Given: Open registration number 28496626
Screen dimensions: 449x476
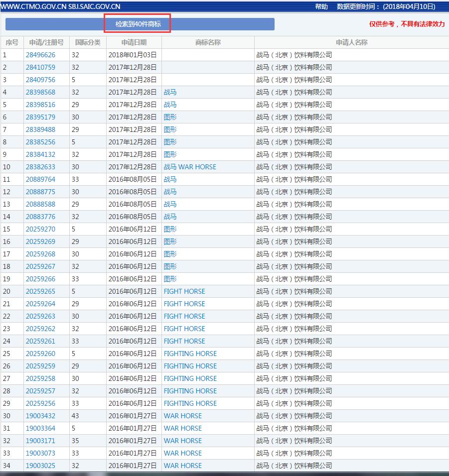Looking at the screenshot, I should pyautogui.click(x=40, y=55).
